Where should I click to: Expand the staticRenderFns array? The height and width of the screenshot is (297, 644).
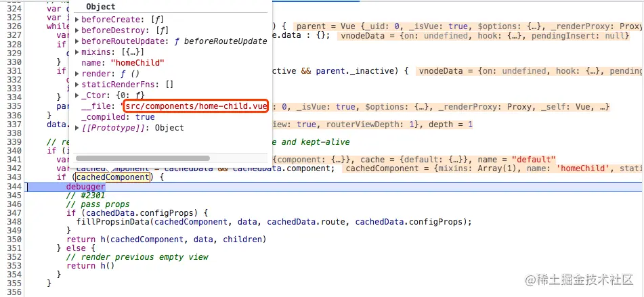click(77, 85)
